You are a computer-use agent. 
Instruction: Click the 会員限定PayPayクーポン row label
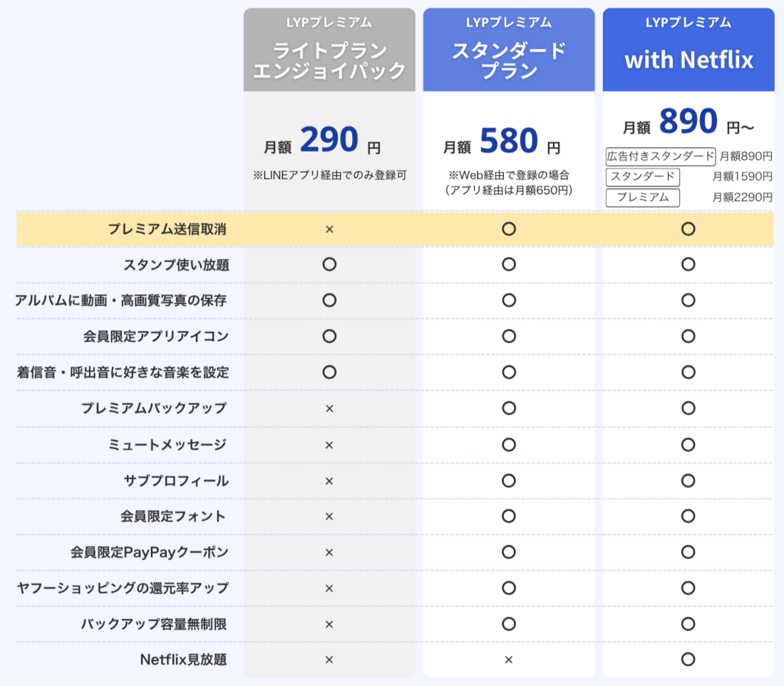pyautogui.click(x=150, y=552)
